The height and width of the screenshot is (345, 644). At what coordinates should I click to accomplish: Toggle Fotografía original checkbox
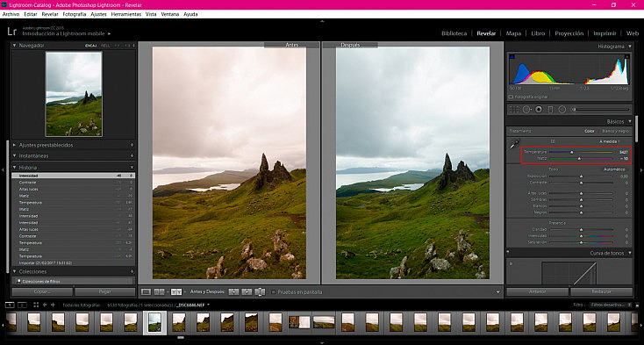pos(511,97)
